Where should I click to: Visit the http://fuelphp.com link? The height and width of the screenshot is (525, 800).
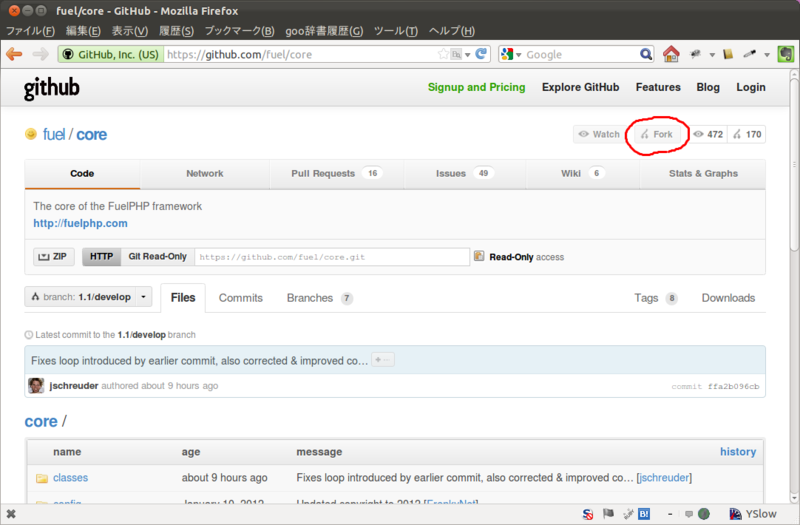(x=80, y=223)
